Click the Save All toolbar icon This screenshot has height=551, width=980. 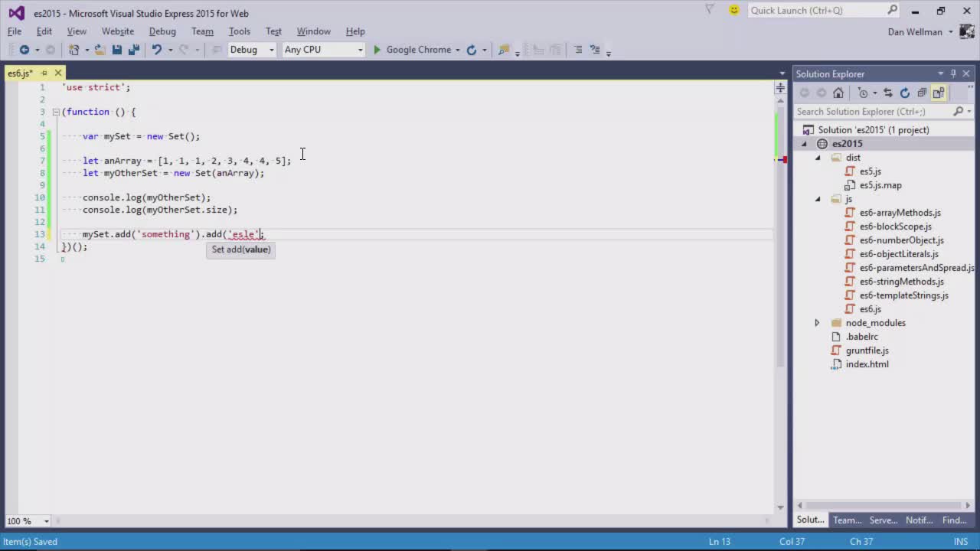134,50
